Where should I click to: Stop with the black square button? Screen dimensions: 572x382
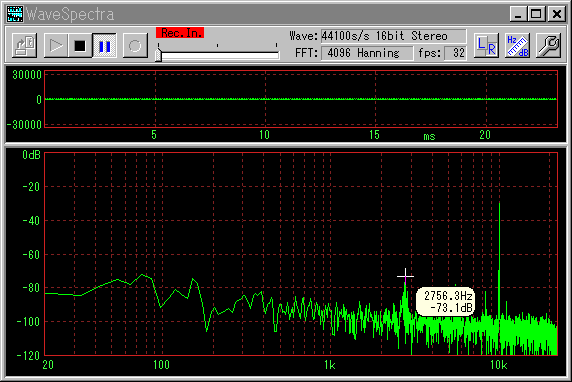80,46
